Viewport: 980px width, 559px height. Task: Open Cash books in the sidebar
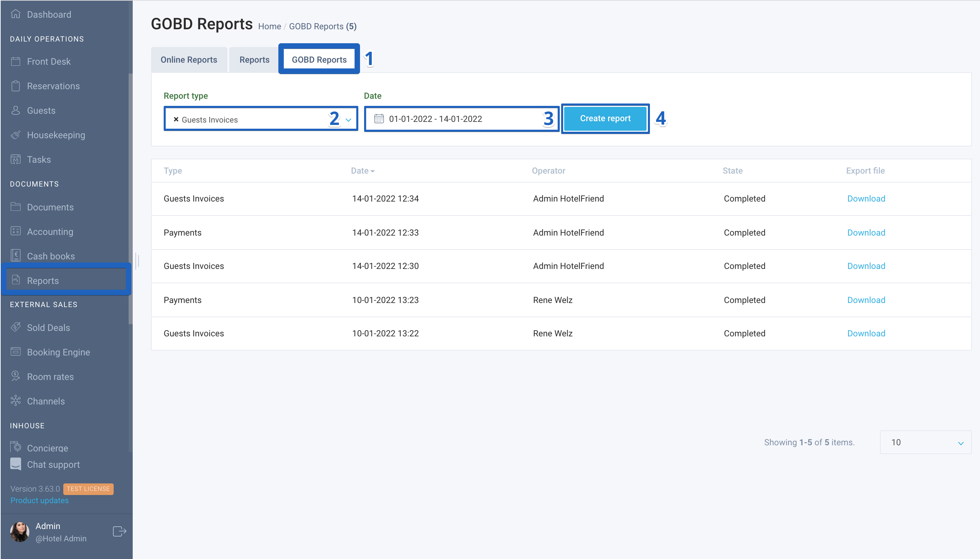click(51, 256)
